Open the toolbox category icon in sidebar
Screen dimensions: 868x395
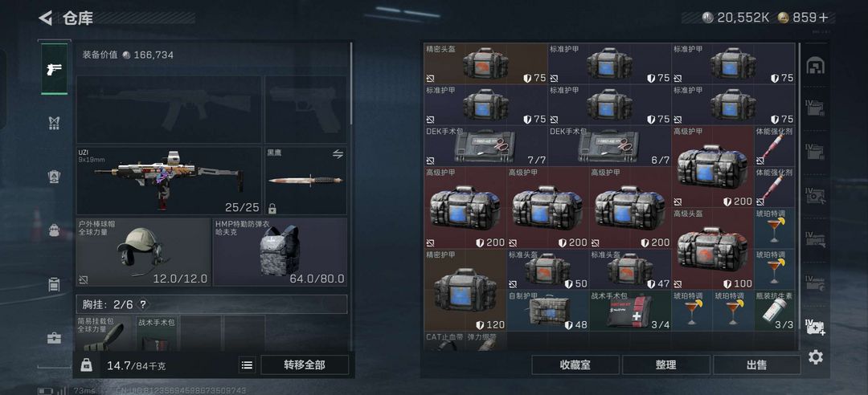(x=55, y=338)
